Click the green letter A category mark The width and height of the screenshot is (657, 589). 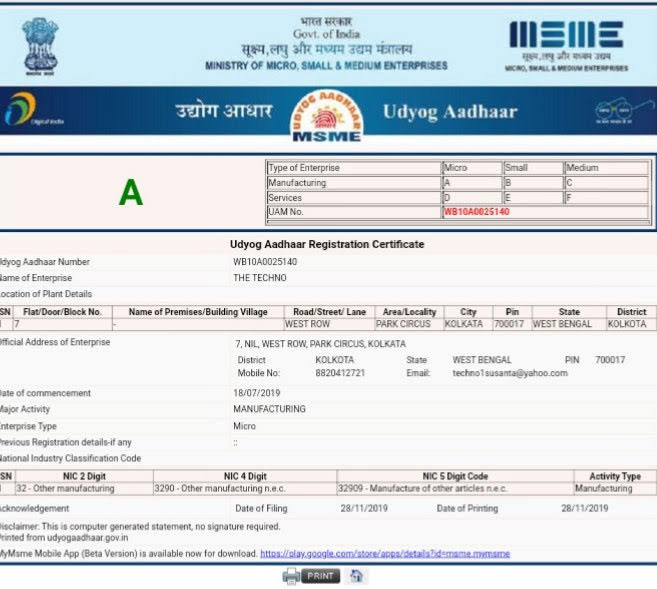pyautogui.click(x=131, y=192)
